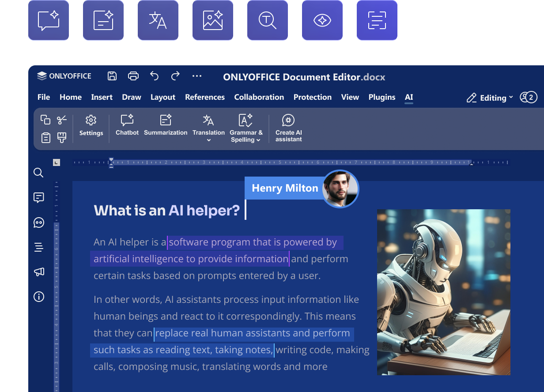This screenshot has height=392, width=544.
Task: Open the Chatbot tool
Action: point(127,125)
